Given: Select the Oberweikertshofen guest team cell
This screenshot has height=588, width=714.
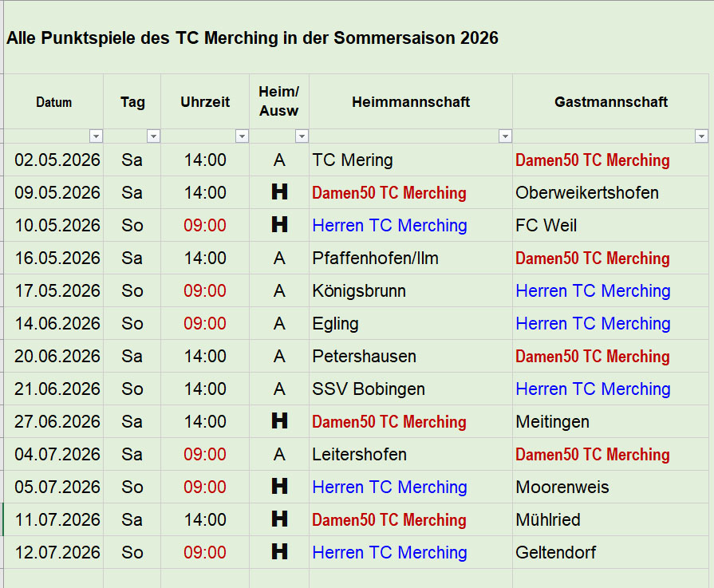Looking at the screenshot, I should click(x=587, y=193).
